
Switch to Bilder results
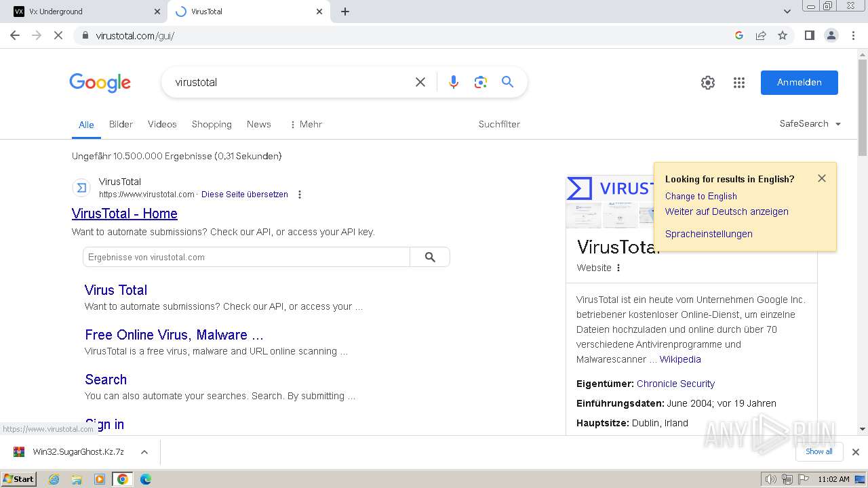pos(121,124)
